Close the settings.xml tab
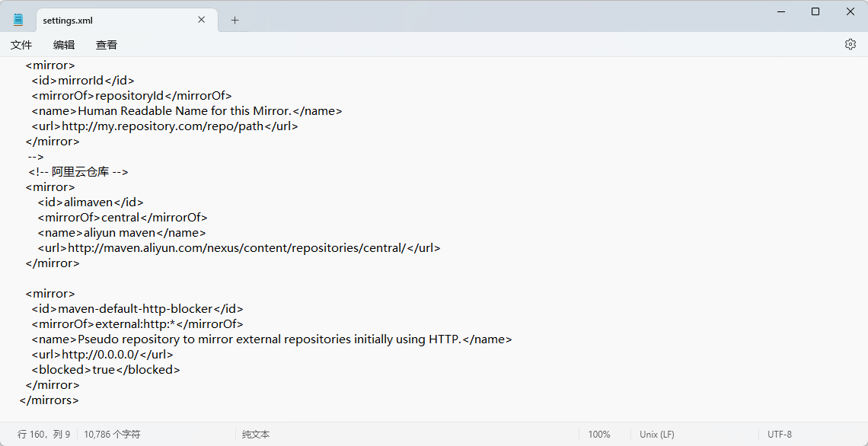Screen dimensions: 868x446 click(202, 20)
